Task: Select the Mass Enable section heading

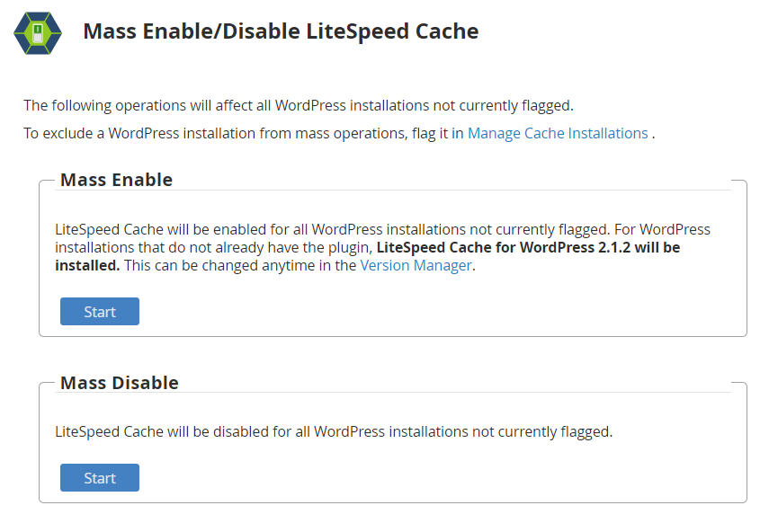Action: coord(116,180)
